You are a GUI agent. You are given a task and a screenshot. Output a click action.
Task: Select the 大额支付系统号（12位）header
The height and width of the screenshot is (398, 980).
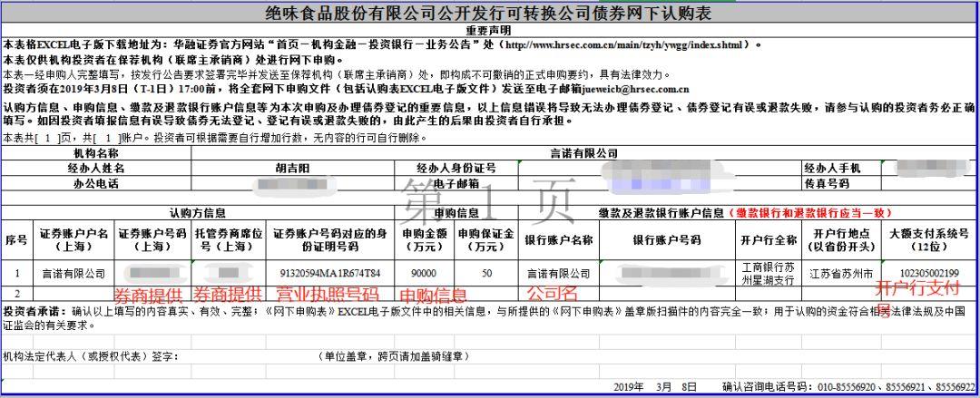coord(929,240)
